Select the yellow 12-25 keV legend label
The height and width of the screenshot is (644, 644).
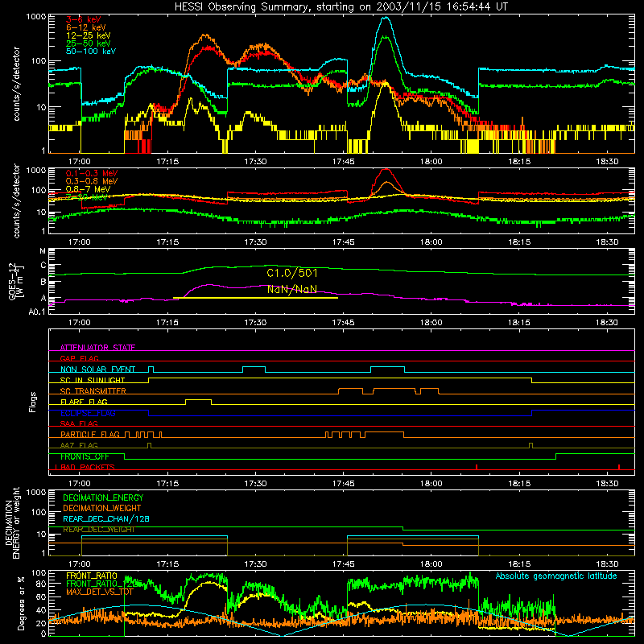point(88,35)
